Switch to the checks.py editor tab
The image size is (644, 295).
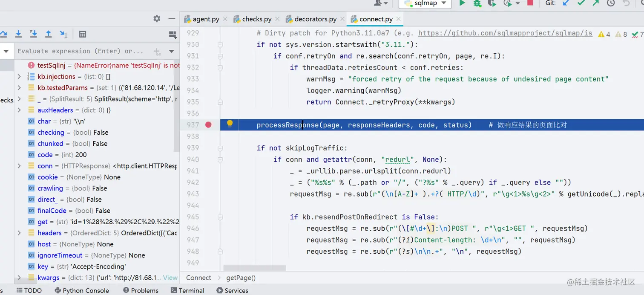[257, 19]
